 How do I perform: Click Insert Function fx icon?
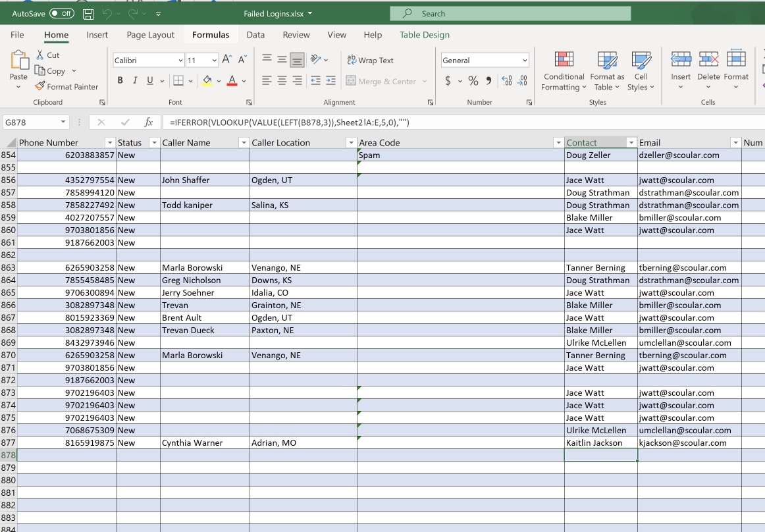pyautogui.click(x=149, y=122)
